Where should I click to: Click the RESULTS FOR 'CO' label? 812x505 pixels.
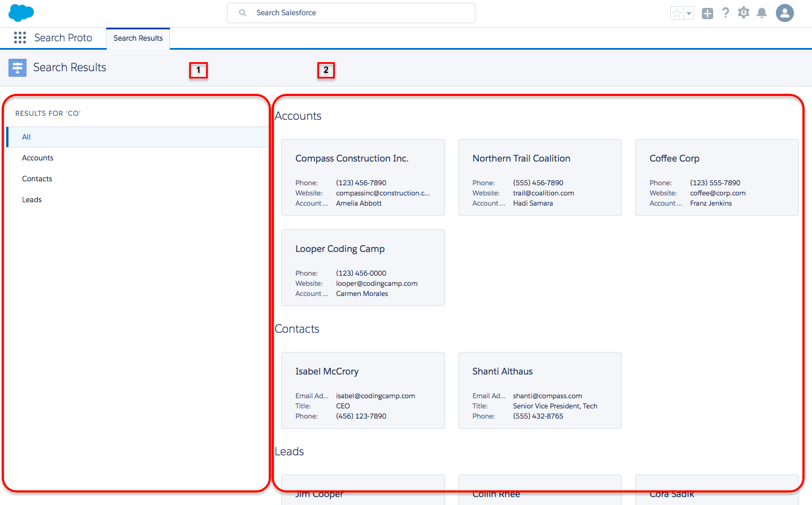48,114
